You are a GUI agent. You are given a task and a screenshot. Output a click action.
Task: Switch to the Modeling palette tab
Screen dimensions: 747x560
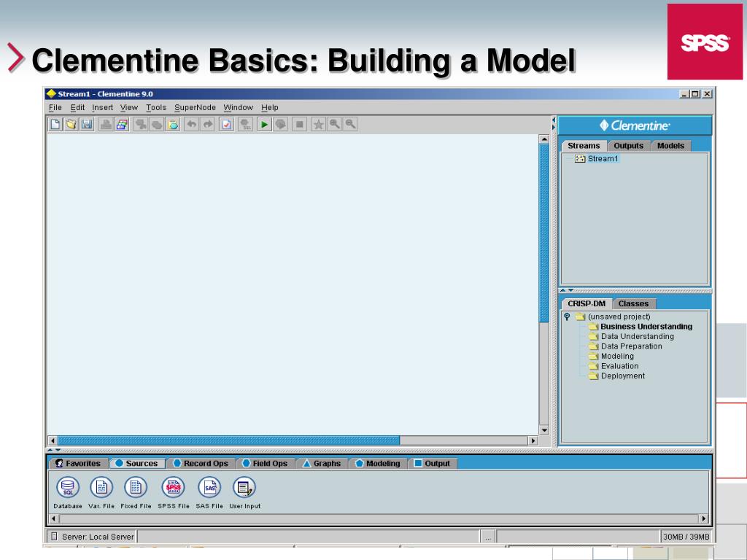379,463
